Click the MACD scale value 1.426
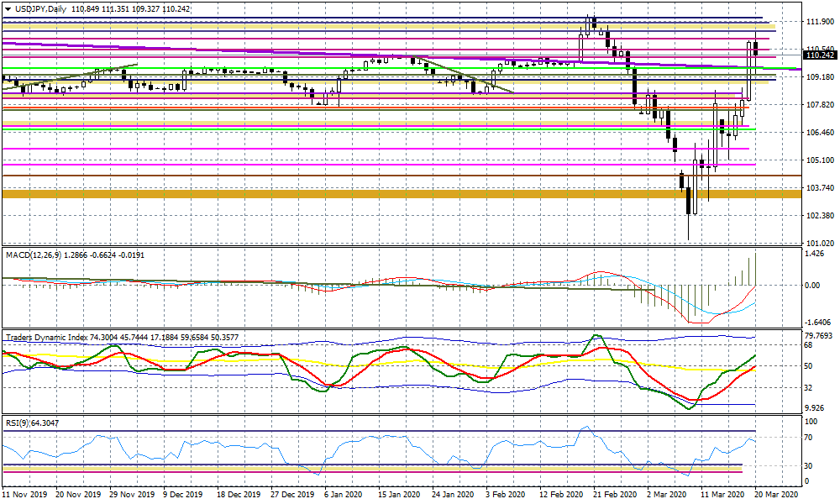 [815, 254]
